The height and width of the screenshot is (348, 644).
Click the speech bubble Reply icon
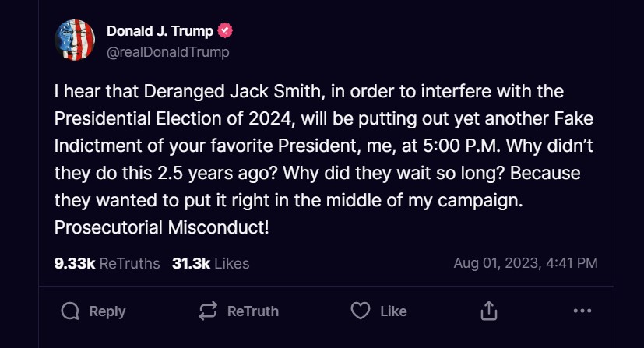tap(70, 311)
